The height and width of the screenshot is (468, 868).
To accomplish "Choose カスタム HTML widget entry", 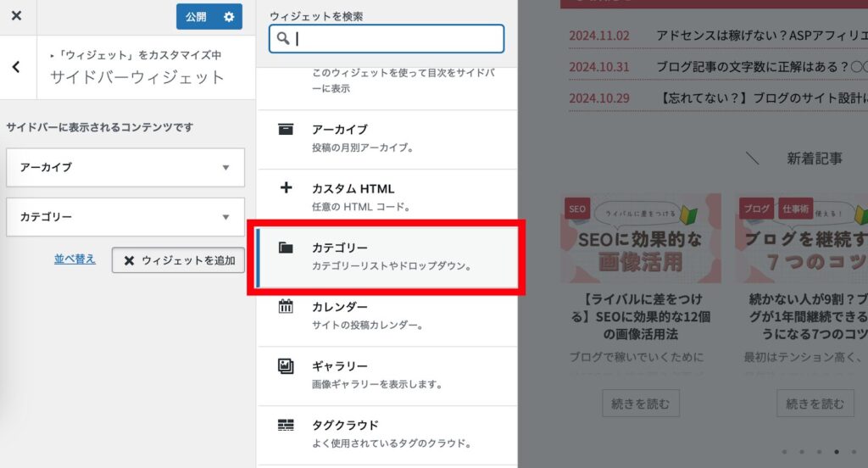I will click(387, 199).
